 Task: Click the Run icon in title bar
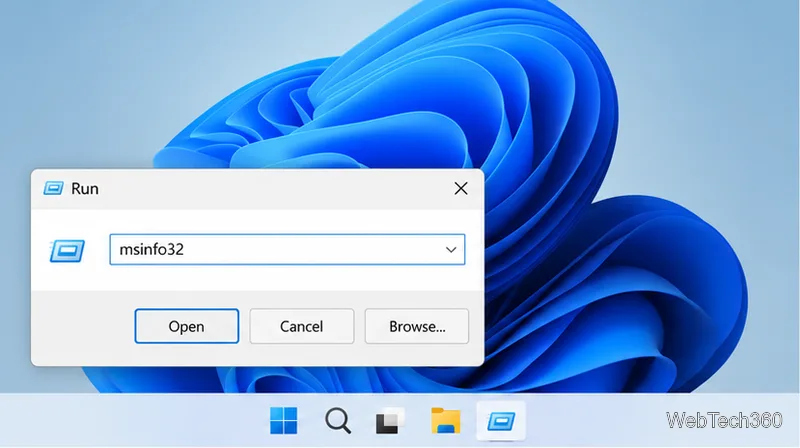53,188
